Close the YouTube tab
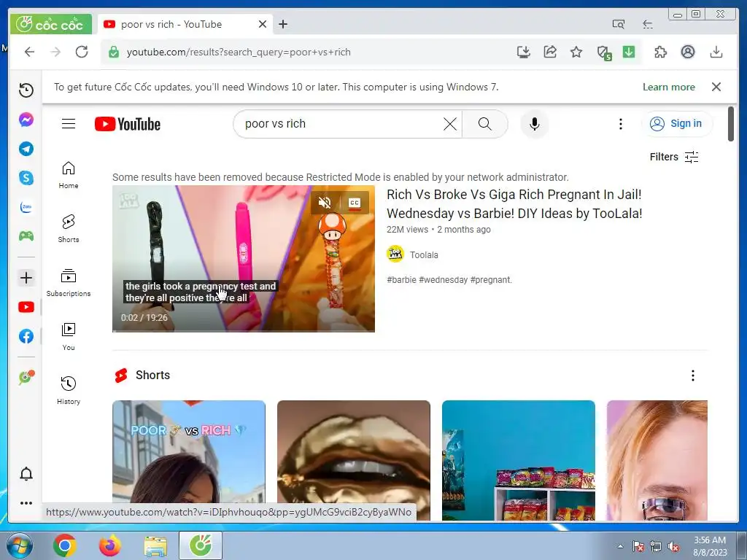The image size is (747, 560). point(263,24)
